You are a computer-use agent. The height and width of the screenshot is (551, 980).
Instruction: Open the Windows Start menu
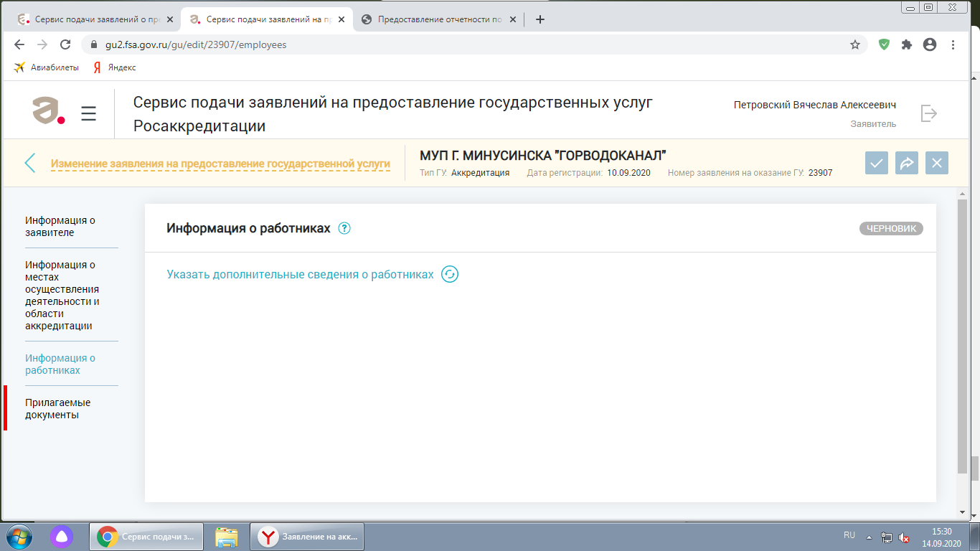click(x=19, y=536)
